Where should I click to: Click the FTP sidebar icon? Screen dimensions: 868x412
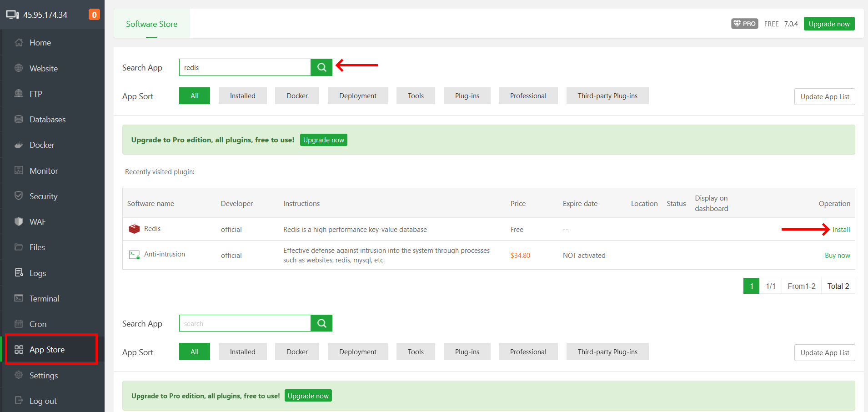click(19, 94)
